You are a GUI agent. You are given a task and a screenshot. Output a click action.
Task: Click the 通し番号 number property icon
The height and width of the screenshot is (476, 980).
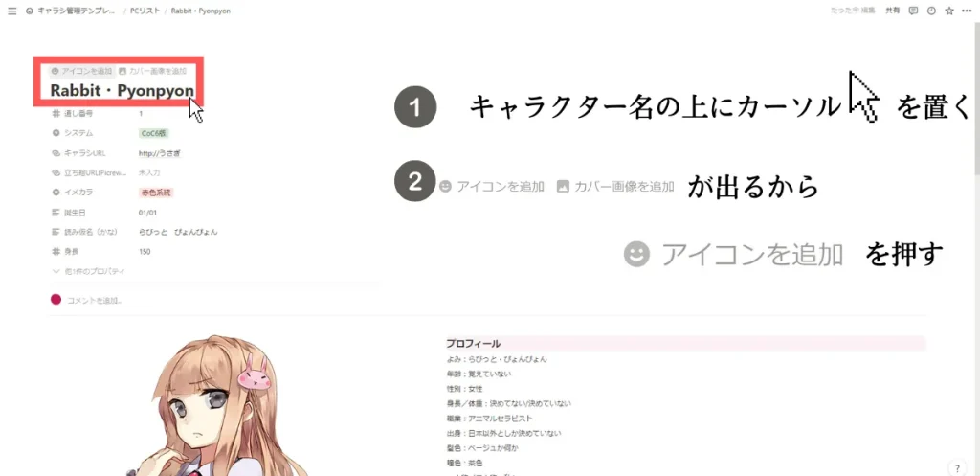56,114
